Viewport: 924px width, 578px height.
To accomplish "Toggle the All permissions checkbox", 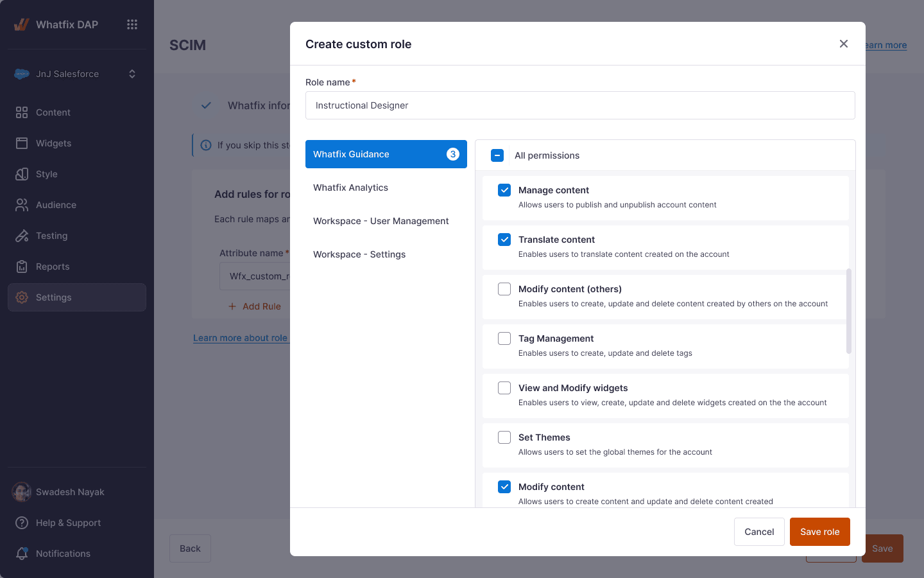I will (497, 155).
